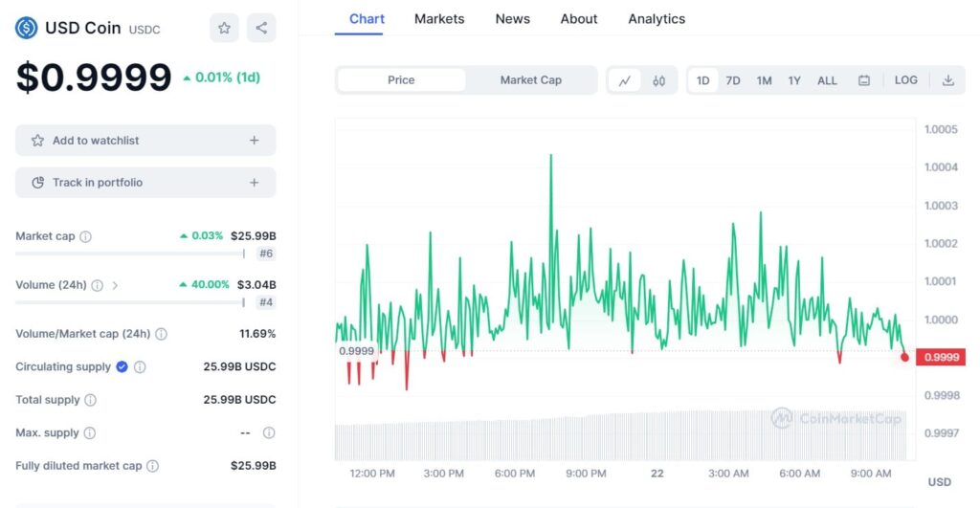Open the share icon button
980x508 pixels.
tap(261, 28)
